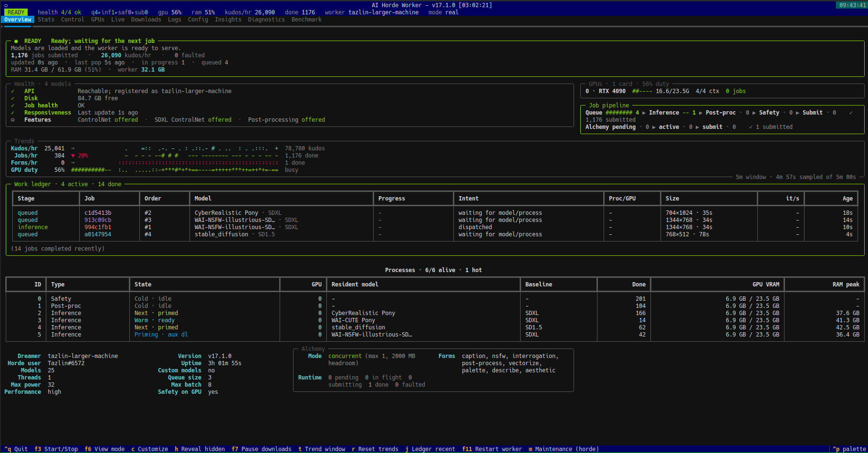Open the command palette in footer
The height and width of the screenshot is (453, 868).
pyautogui.click(x=849, y=449)
